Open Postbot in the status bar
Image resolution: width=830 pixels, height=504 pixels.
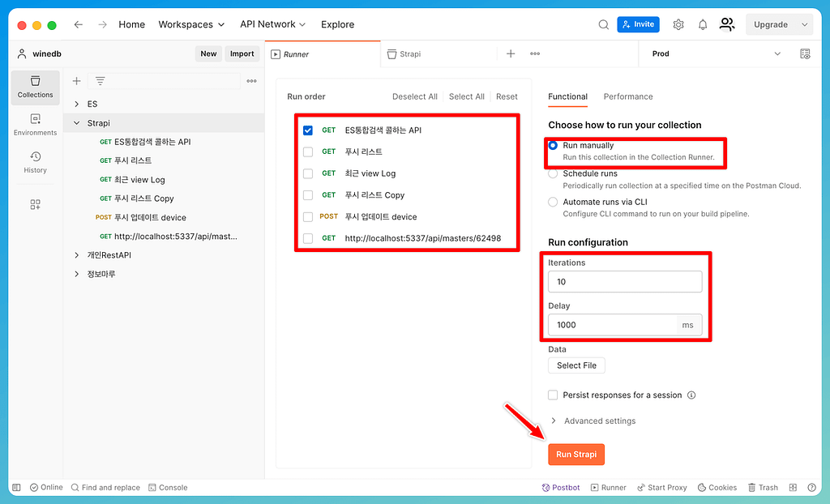[x=560, y=488]
